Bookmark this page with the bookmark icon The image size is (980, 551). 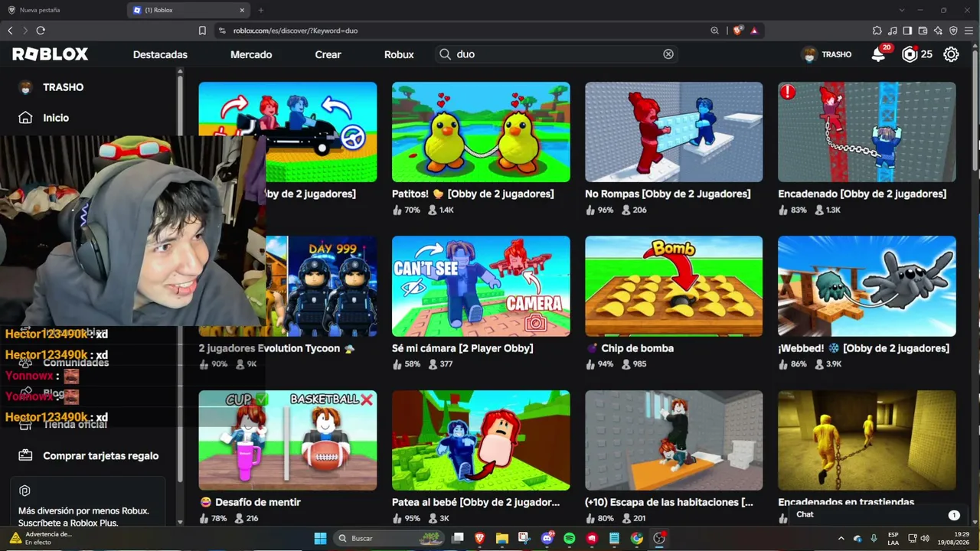202,31
